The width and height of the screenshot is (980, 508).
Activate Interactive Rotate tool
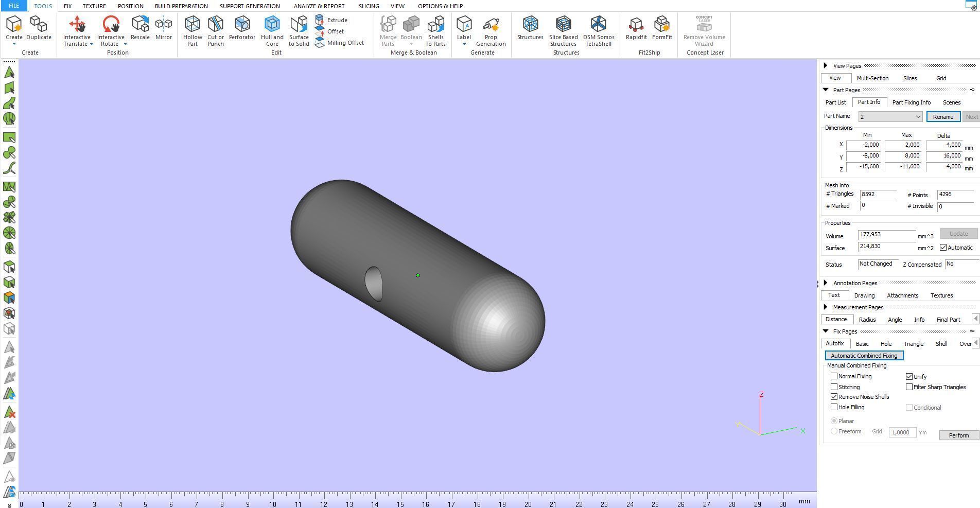point(111,28)
